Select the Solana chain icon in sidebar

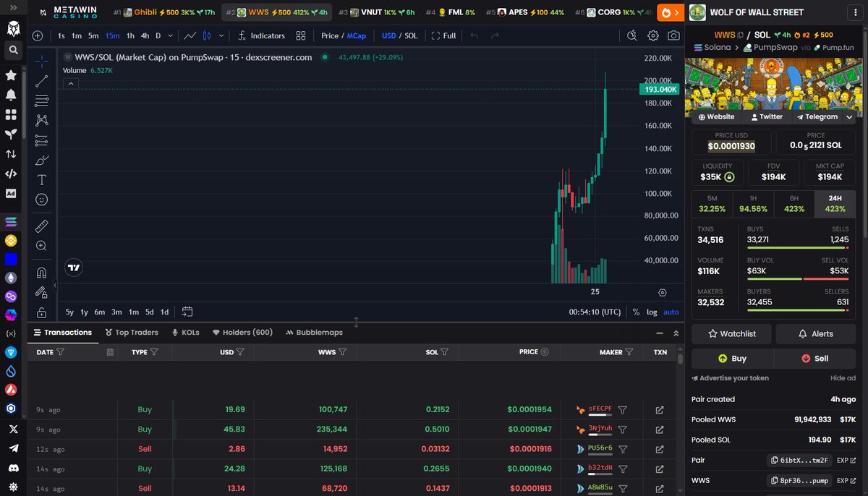point(11,222)
